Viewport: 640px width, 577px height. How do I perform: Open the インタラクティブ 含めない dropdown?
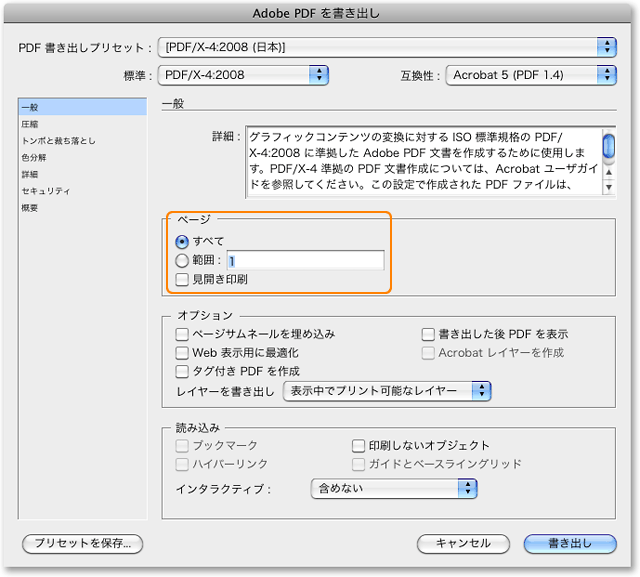(x=394, y=489)
